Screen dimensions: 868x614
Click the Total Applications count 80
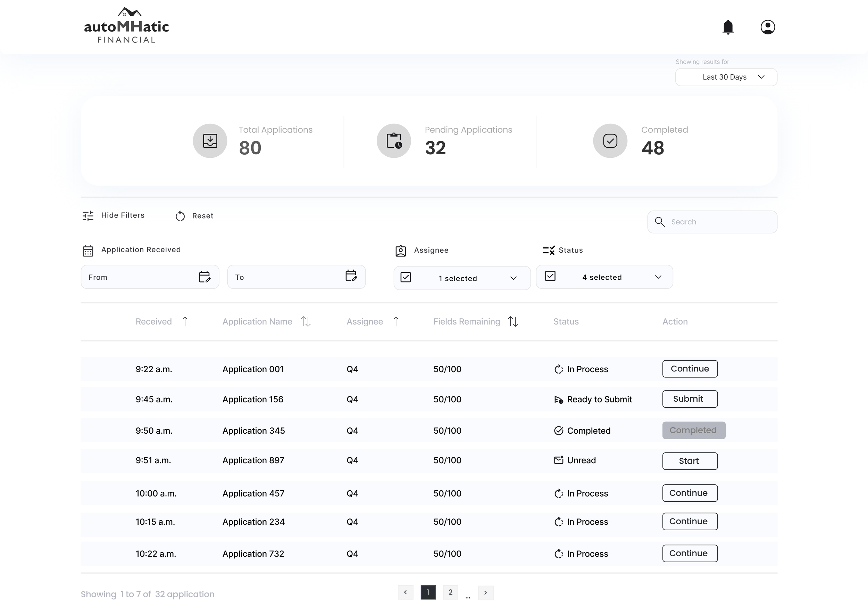click(x=250, y=148)
